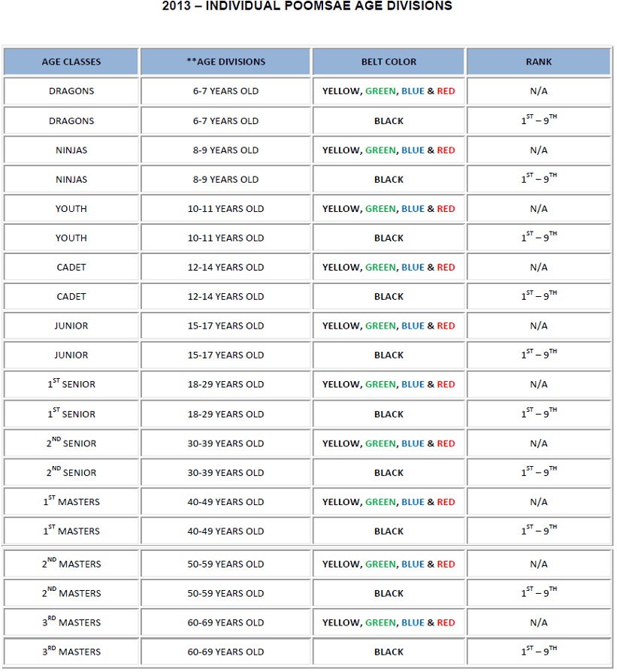The image size is (617, 672).
Task: Click the first JUNIOR 15-17 YEARS OLD cell
Action: tap(225, 325)
